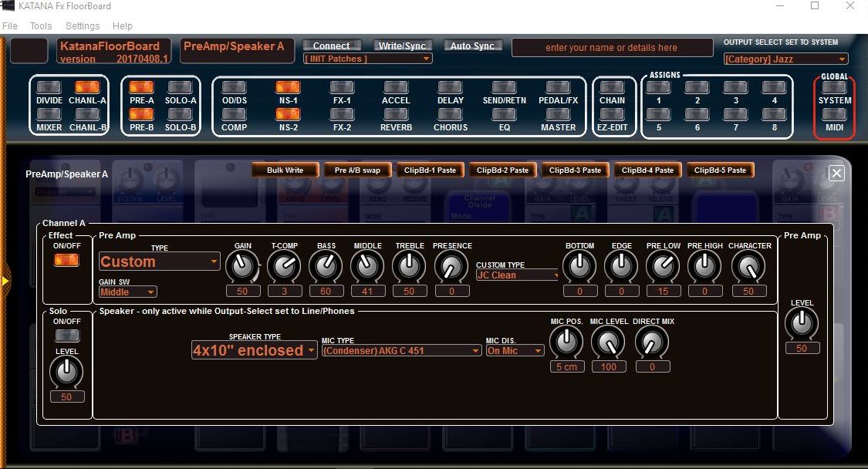Click ClipBd-3 Paste button
This screenshot has height=469, width=868.
pos(575,170)
